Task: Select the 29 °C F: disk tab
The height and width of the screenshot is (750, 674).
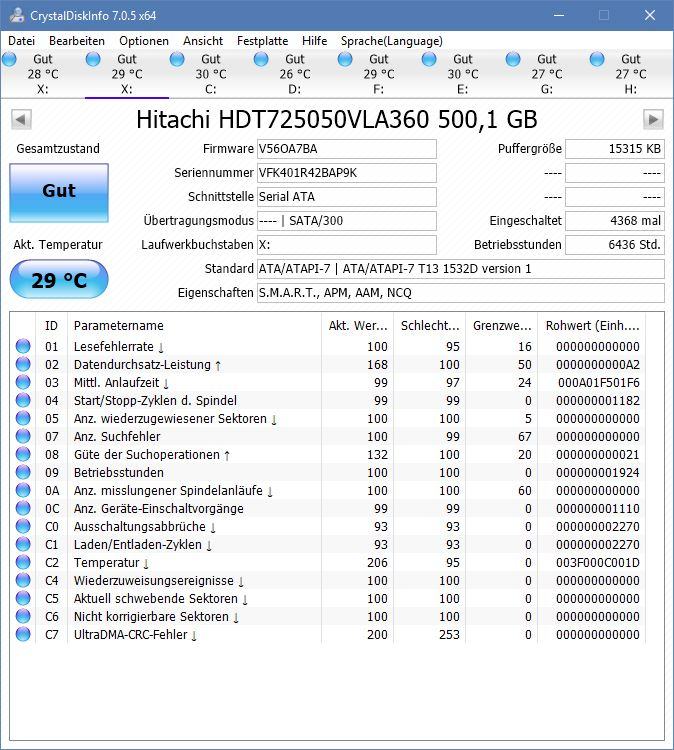Action: pyautogui.click(x=379, y=74)
